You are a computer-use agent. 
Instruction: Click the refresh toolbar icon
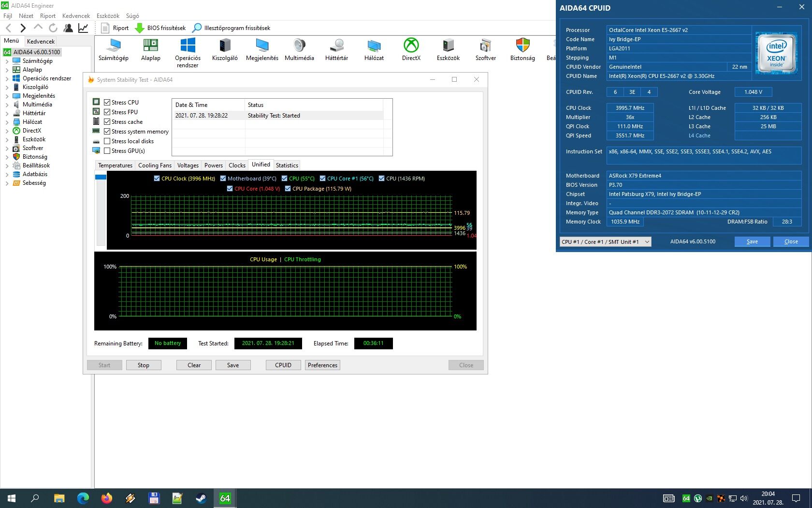(x=53, y=28)
